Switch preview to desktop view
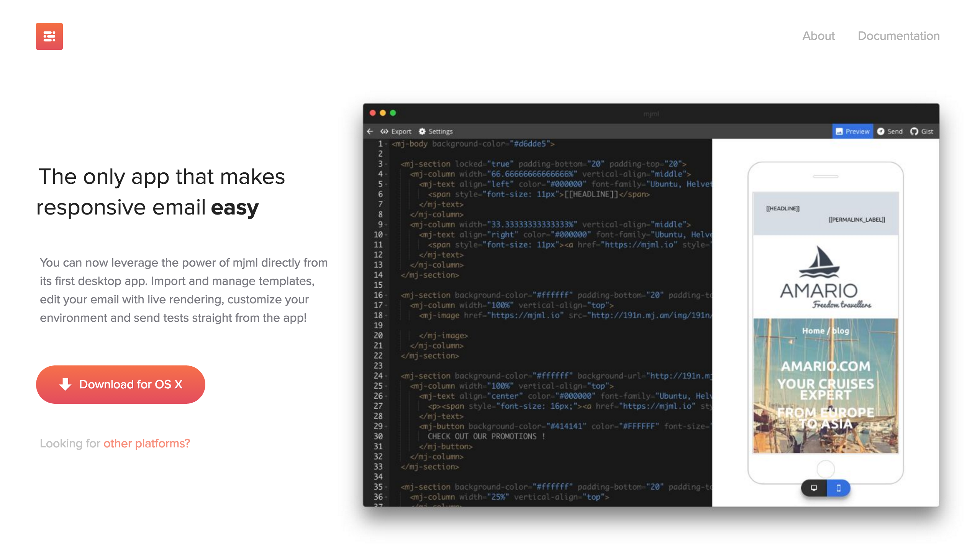Viewport: 980px width, 547px height. click(x=814, y=488)
